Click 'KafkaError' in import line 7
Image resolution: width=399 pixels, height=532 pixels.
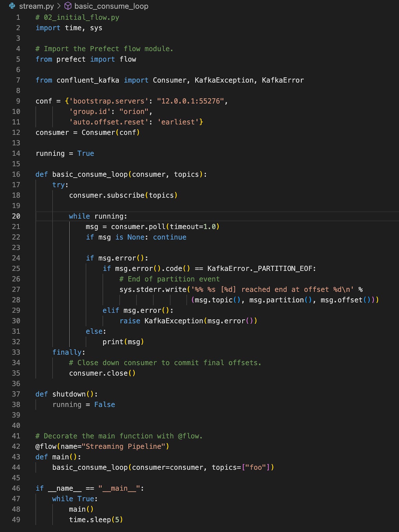(x=283, y=80)
